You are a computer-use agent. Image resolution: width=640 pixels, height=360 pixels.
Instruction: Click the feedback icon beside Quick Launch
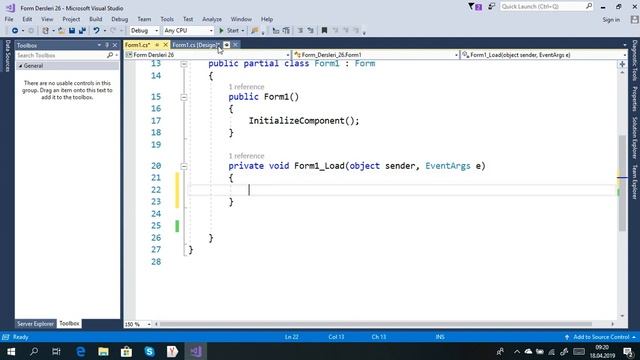[491, 7]
